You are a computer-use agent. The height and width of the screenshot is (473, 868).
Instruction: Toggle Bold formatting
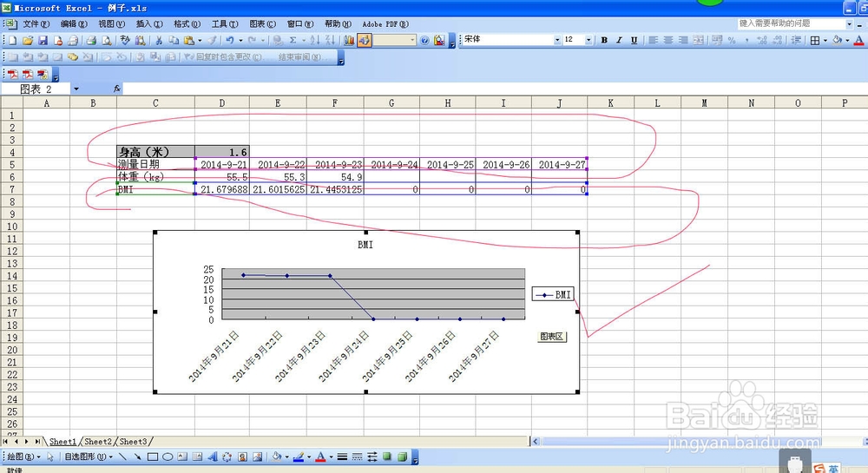coord(604,40)
